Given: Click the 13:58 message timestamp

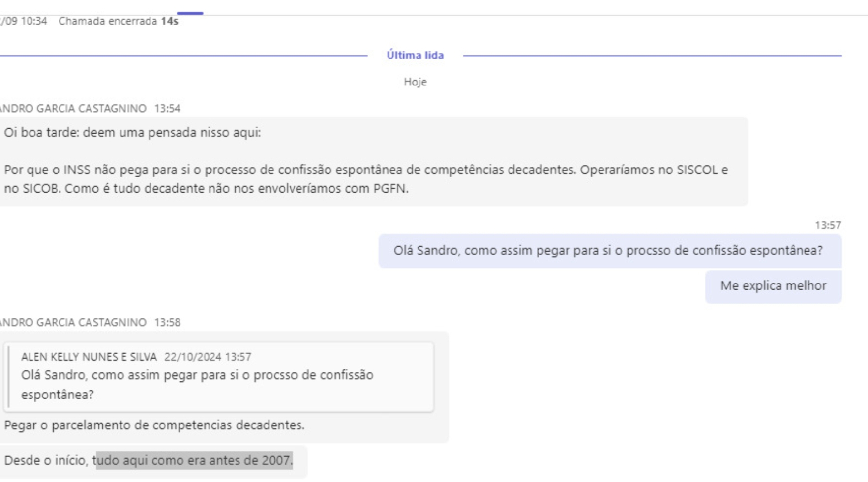Looking at the screenshot, I should (167, 323).
